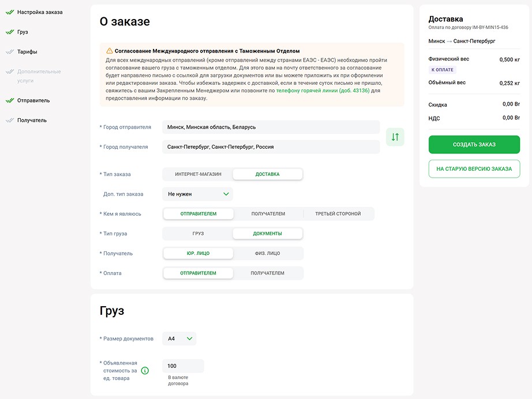Image resolution: width=532 pixels, height=399 pixels.
Task: Select ИНТЕРНЕТ-МАГАЗИН order type
Action: pyautogui.click(x=198, y=174)
